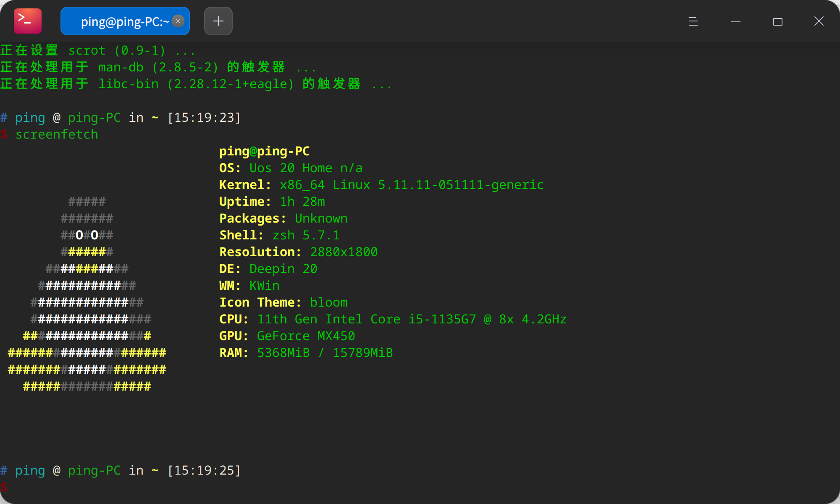Click the yellow ping@ping-PC header
840x504 pixels.
[264, 151]
